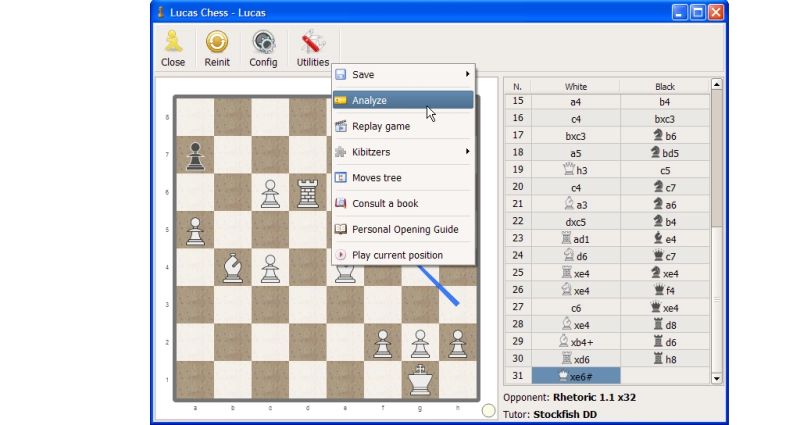Click the white pawn on c6
The width and height of the screenshot is (800, 425).
point(270,193)
